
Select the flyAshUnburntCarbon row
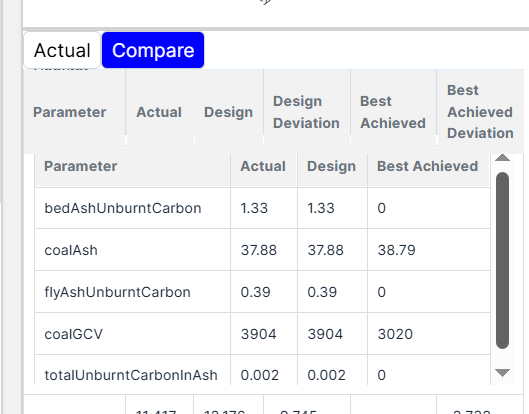point(262,292)
